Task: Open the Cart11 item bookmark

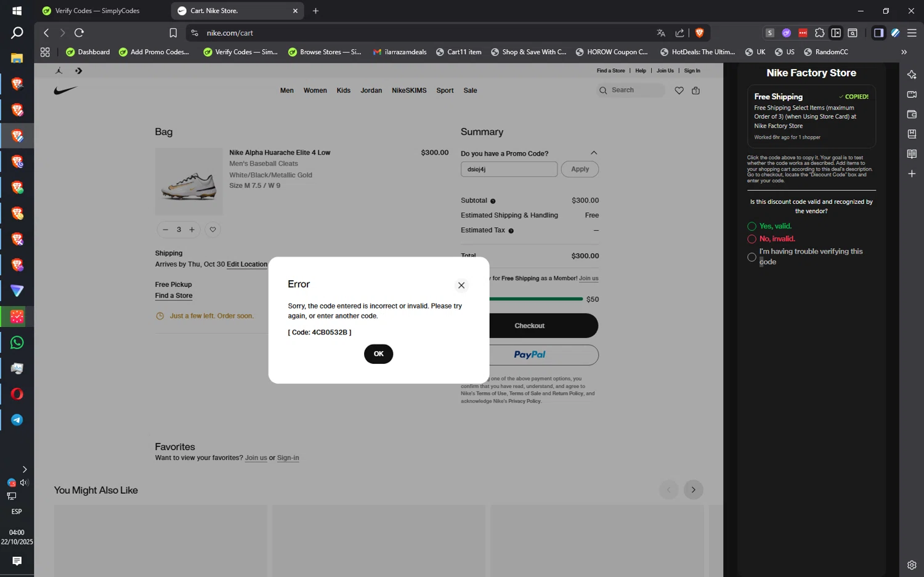Action: pyautogui.click(x=458, y=52)
